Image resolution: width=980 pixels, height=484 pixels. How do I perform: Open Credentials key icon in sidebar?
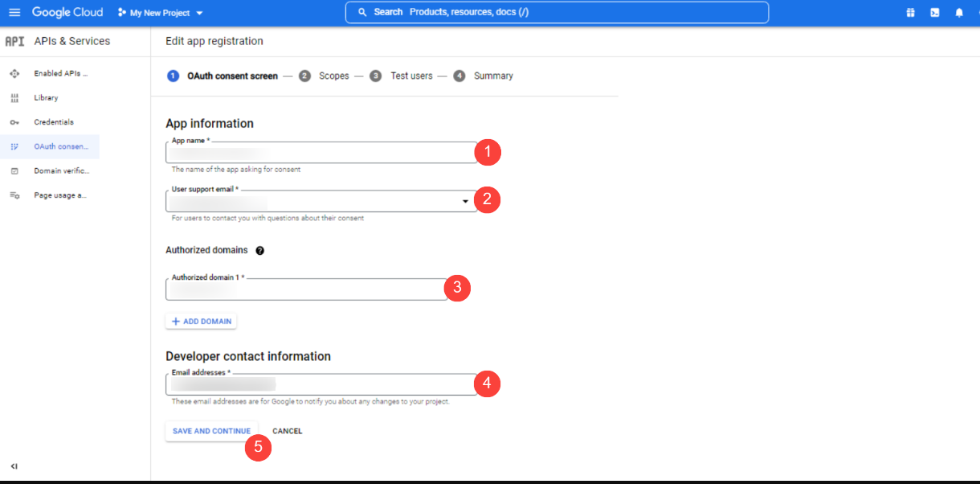click(14, 122)
